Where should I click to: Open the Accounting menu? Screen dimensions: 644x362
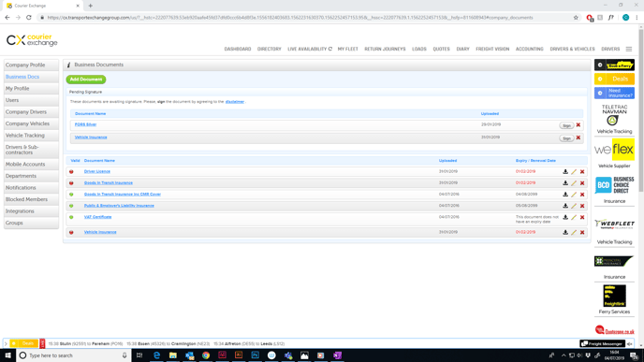pos(530,49)
